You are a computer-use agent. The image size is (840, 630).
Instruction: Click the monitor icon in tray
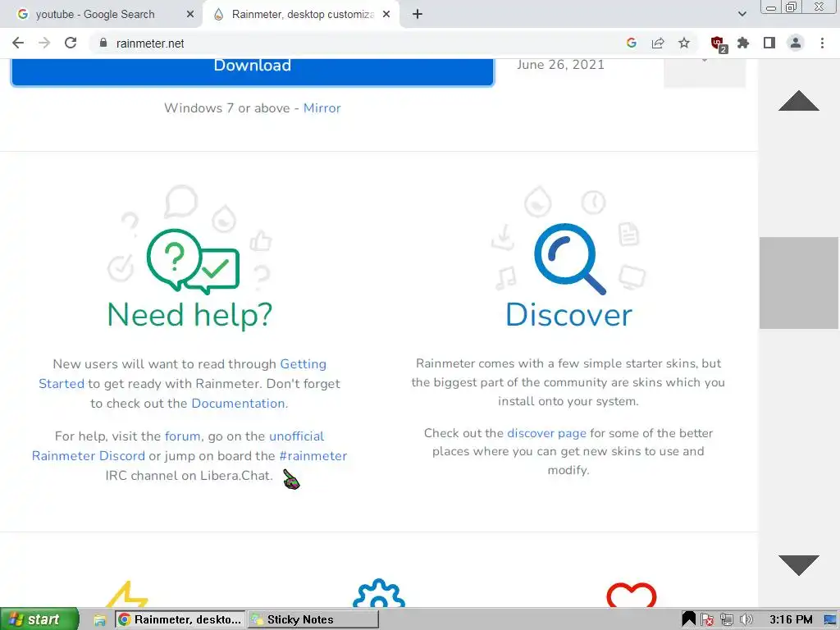point(831,620)
